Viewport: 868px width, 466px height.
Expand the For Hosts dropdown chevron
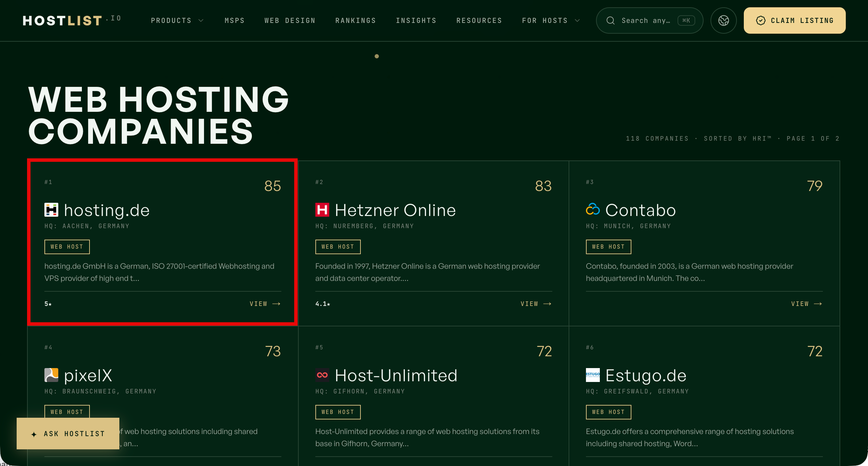577,20
